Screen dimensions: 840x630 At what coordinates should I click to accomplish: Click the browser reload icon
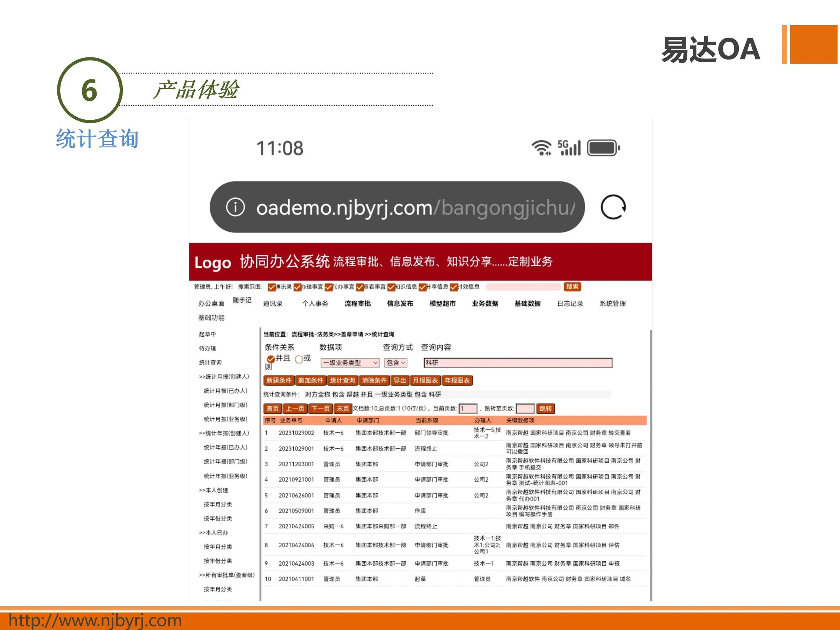point(613,207)
